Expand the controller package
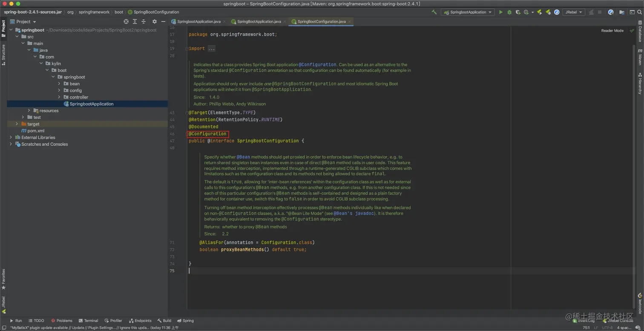 pos(59,97)
